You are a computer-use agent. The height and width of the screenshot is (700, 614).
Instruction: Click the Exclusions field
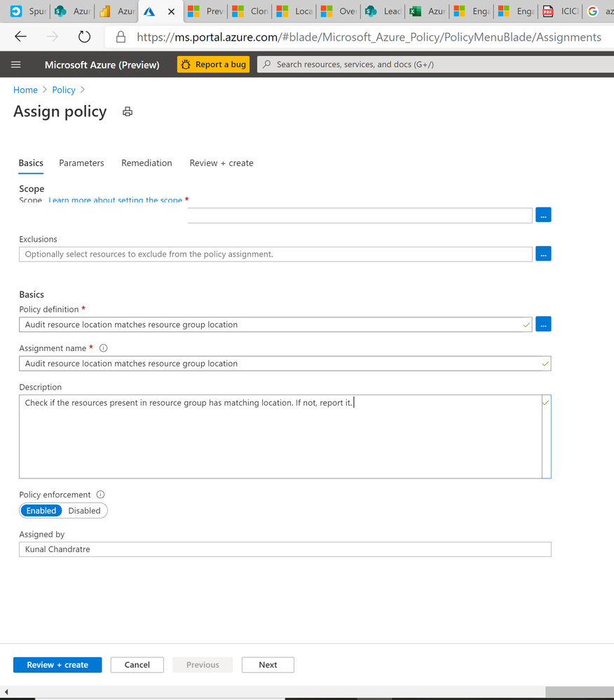point(275,254)
